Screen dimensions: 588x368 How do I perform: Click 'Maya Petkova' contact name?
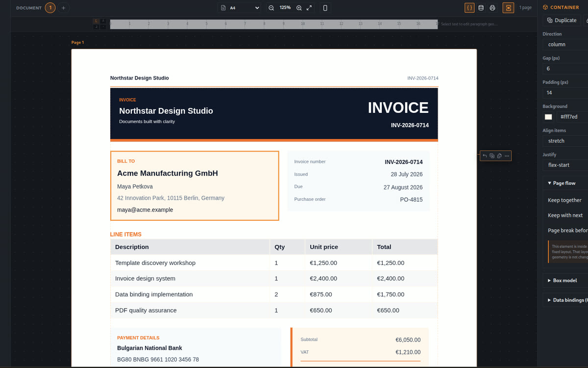tap(135, 186)
